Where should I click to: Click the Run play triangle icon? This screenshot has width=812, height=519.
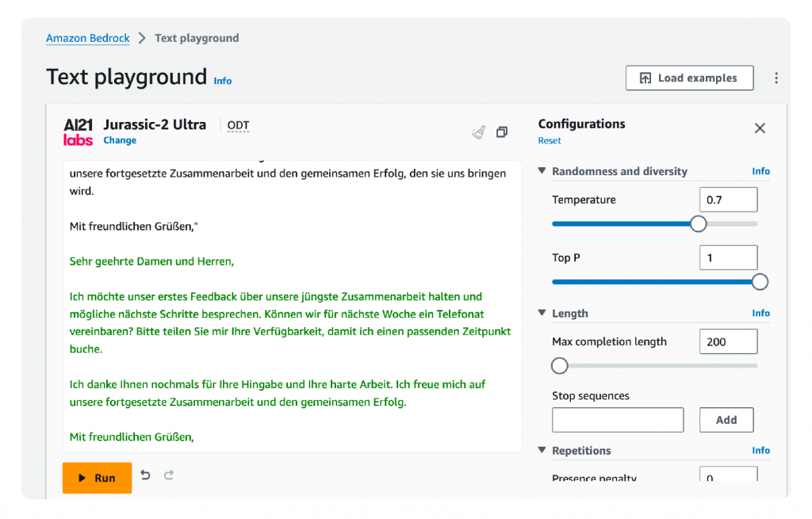(82, 478)
